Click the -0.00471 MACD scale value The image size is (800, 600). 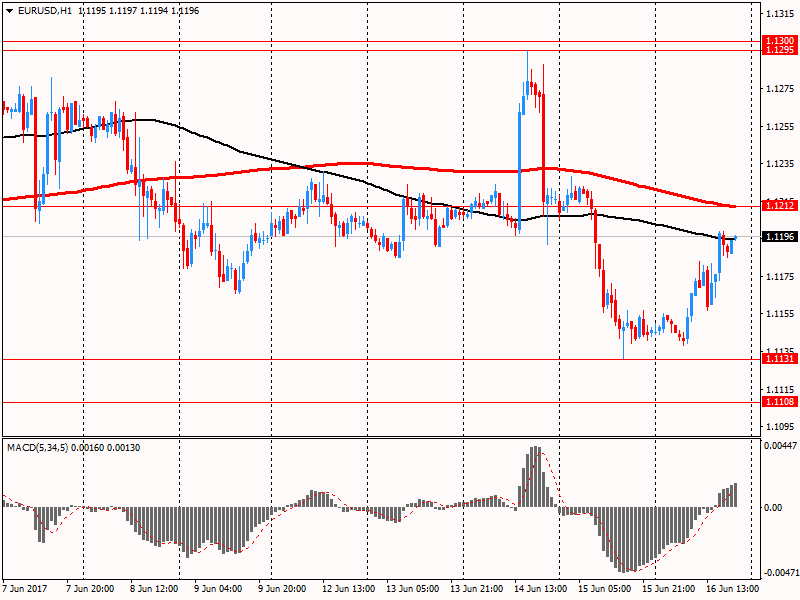click(781, 573)
